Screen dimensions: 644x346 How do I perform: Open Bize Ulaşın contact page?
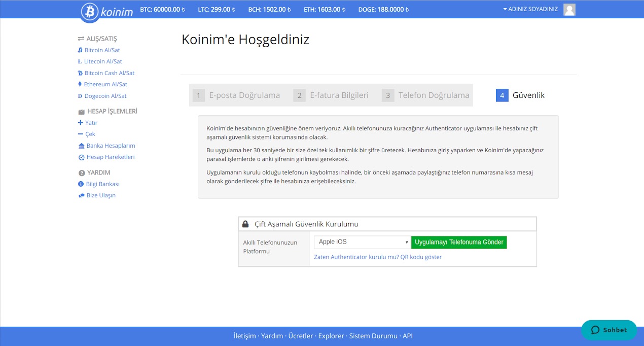[101, 195]
